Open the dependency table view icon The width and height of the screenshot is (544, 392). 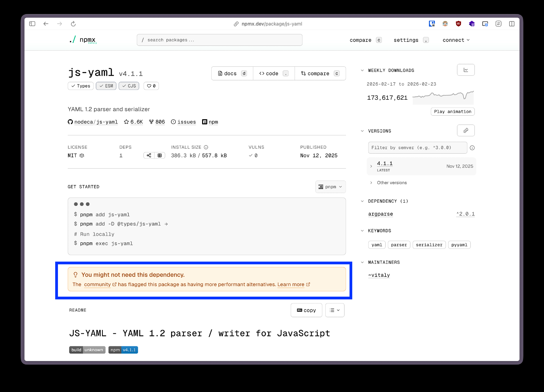[x=160, y=155]
